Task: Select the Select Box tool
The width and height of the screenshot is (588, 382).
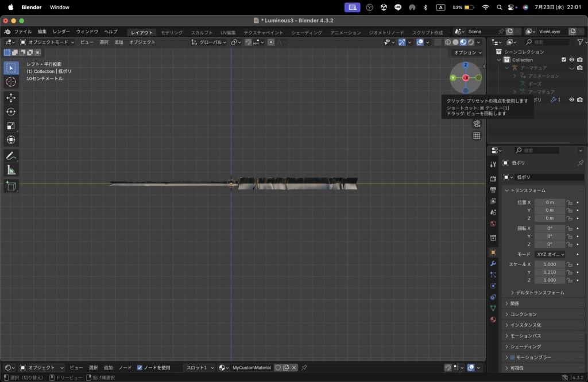Action: [11, 68]
